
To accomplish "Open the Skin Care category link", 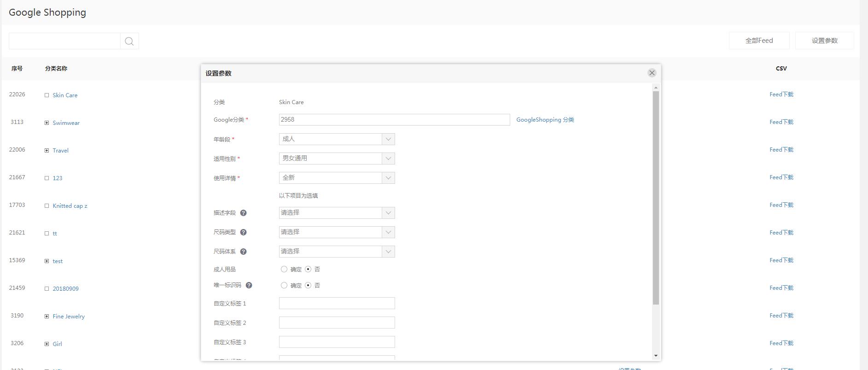I will 65,95.
